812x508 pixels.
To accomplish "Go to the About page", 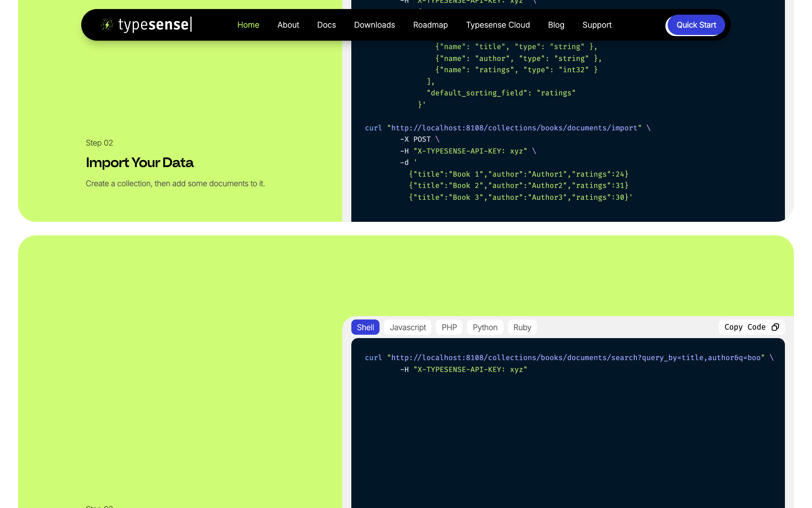I will [288, 25].
